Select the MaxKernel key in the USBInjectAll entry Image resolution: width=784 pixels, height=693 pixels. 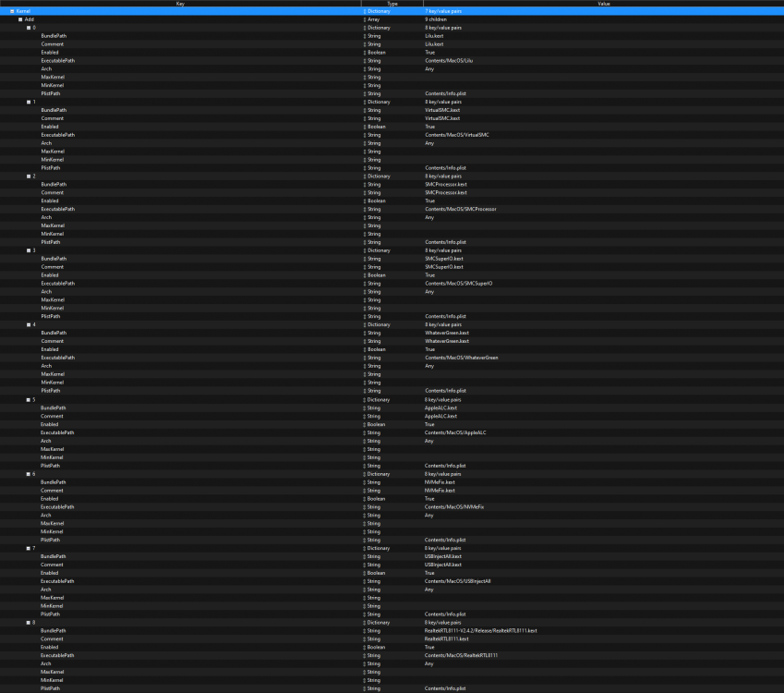(x=52, y=598)
